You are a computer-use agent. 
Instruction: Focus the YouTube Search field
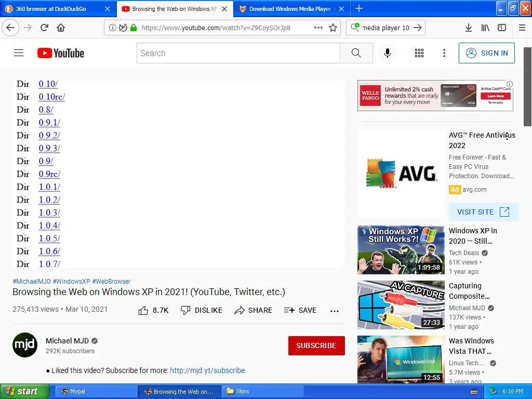pyautogui.click(x=238, y=53)
